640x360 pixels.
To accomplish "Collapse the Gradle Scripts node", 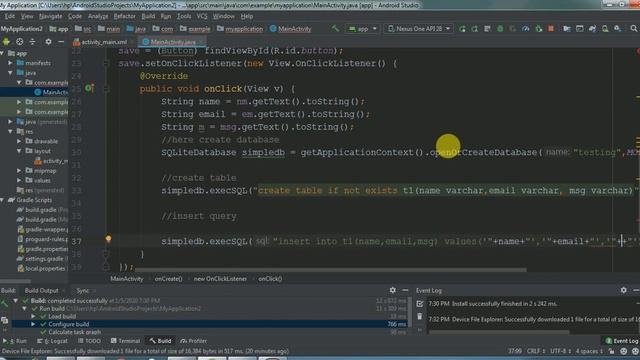I will click(x=3, y=200).
